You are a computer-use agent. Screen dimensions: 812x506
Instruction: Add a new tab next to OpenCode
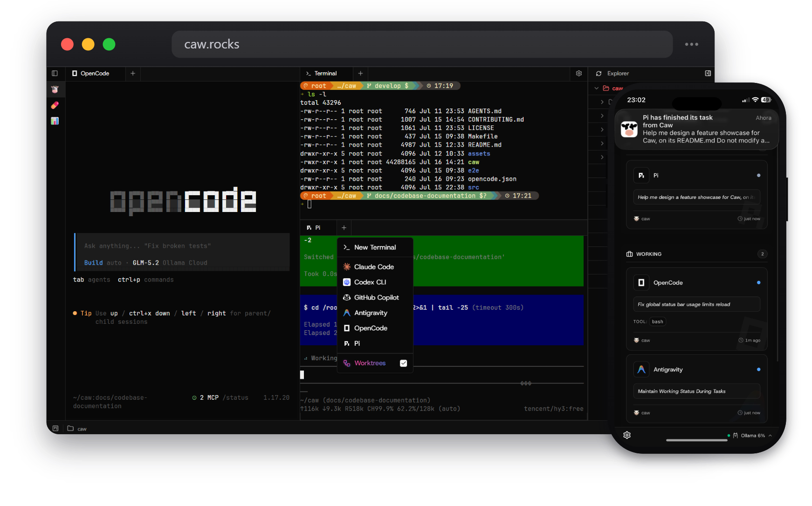(133, 73)
